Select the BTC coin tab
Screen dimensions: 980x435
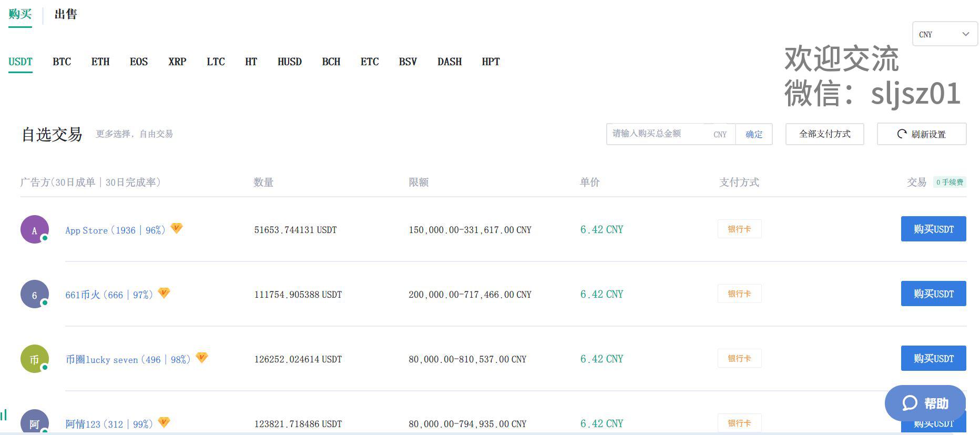[62, 62]
